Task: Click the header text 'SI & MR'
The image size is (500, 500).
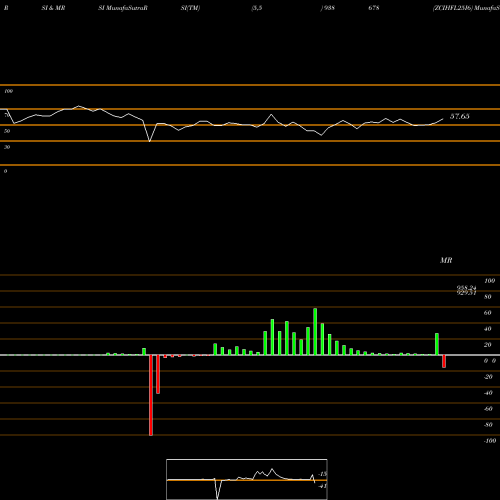Action: (x=53, y=8)
